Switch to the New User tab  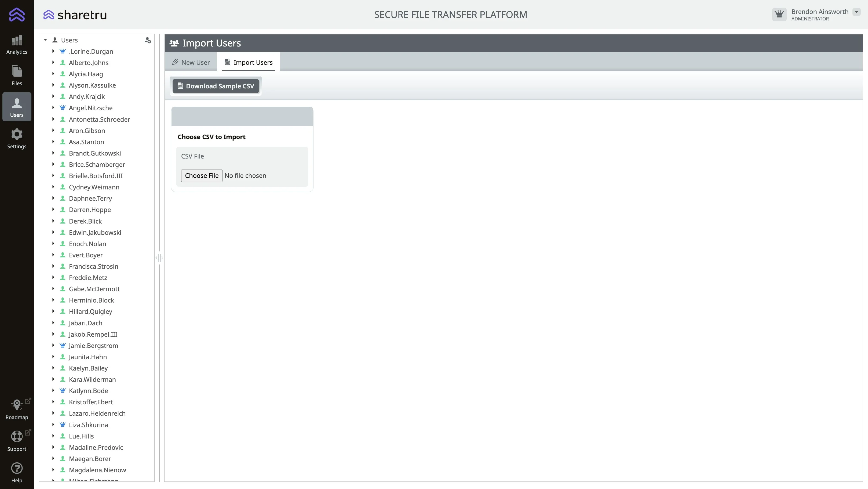191,62
